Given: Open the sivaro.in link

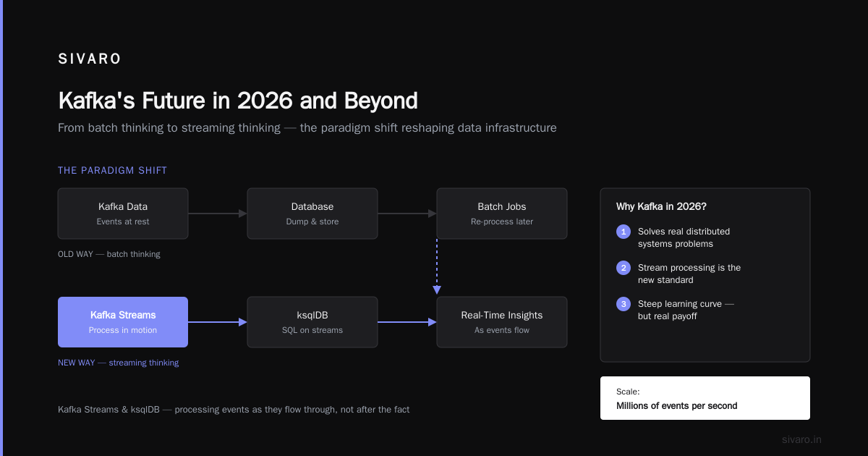Looking at the screenshot, I should coord(801,439).
